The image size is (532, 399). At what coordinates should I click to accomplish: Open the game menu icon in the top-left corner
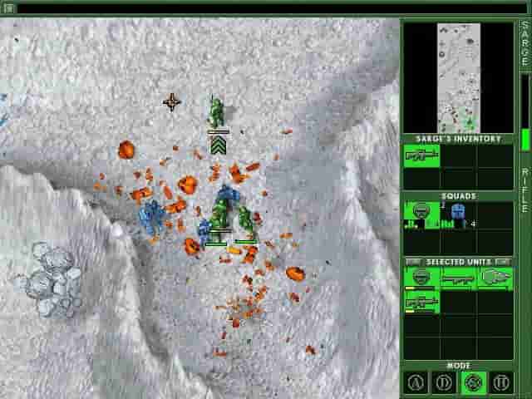8,7
